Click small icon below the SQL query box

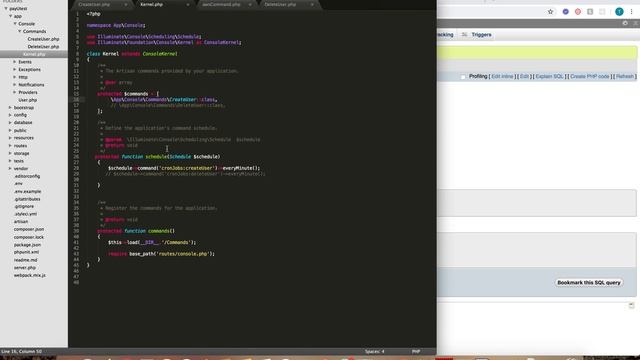click(631, 305)
